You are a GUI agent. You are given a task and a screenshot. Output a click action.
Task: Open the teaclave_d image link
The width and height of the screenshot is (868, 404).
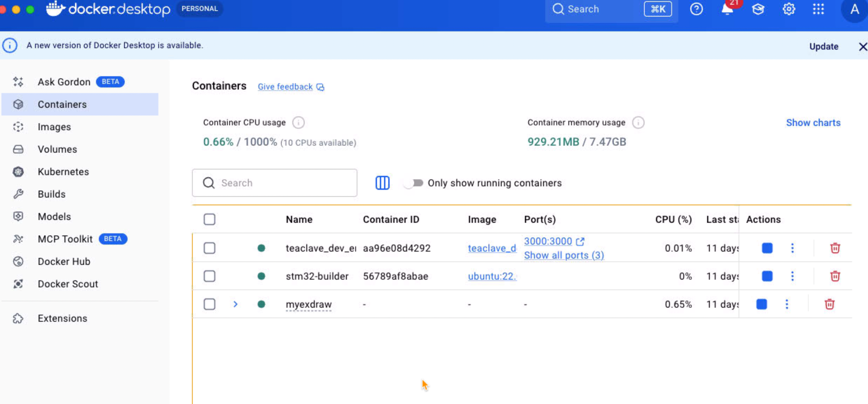[x=492, y=248]
